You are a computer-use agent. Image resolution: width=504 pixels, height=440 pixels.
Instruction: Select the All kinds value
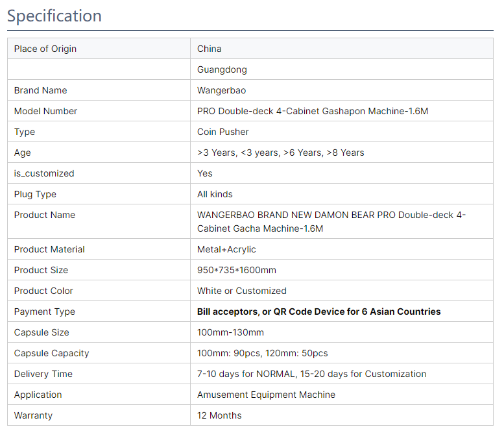pyautogui.click(x=215, y=194)
